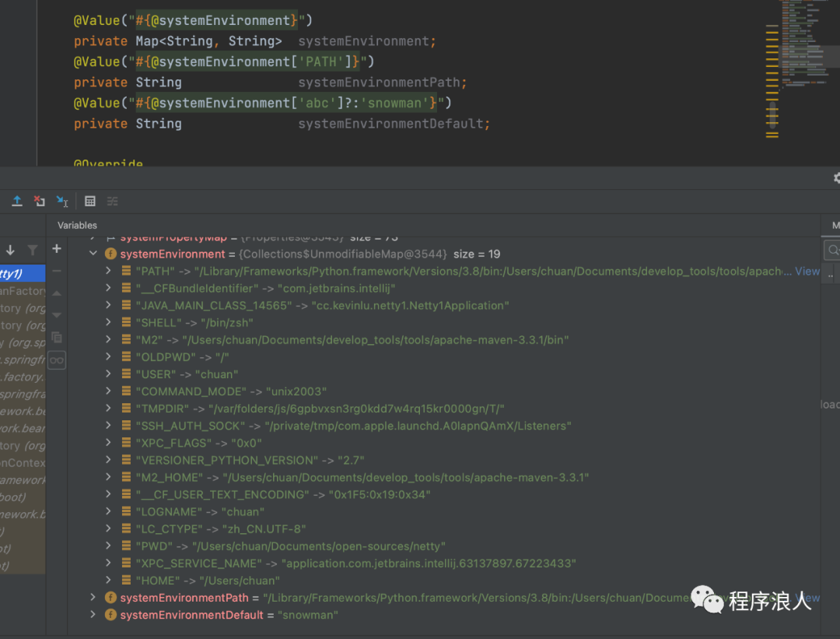Click the filter funnel icon in frames panel
The height and width of the screenshot is (639, 840).
(33, 250)
